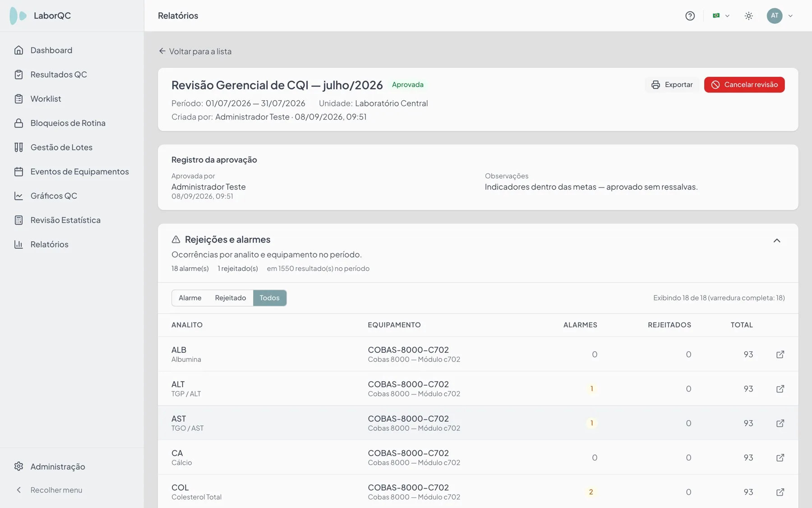Open the AT user account menu

click(x=780, y=16)
